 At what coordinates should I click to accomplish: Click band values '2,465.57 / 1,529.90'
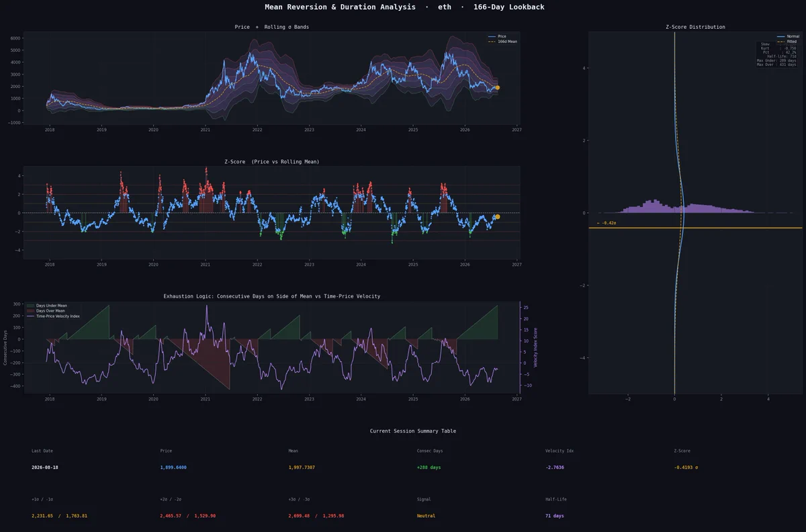[x=187, y=515]
